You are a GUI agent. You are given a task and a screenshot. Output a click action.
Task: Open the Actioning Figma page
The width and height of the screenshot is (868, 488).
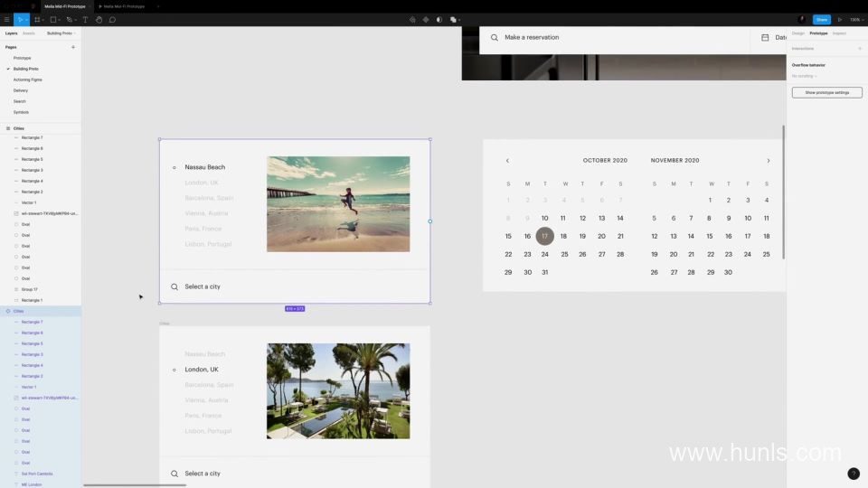click(x=28, y=80)
